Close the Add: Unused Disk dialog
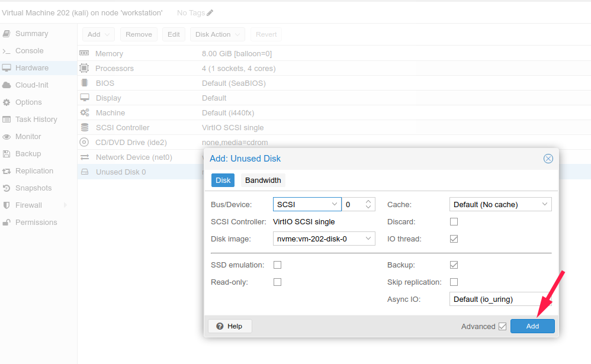 coord(548,159)
